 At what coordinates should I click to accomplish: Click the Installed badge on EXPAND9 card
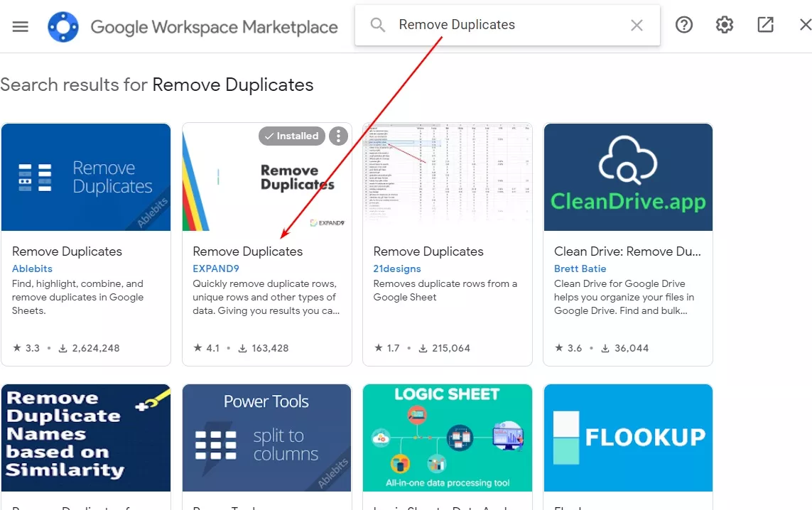pyautogui.click(x=292, y=136)
